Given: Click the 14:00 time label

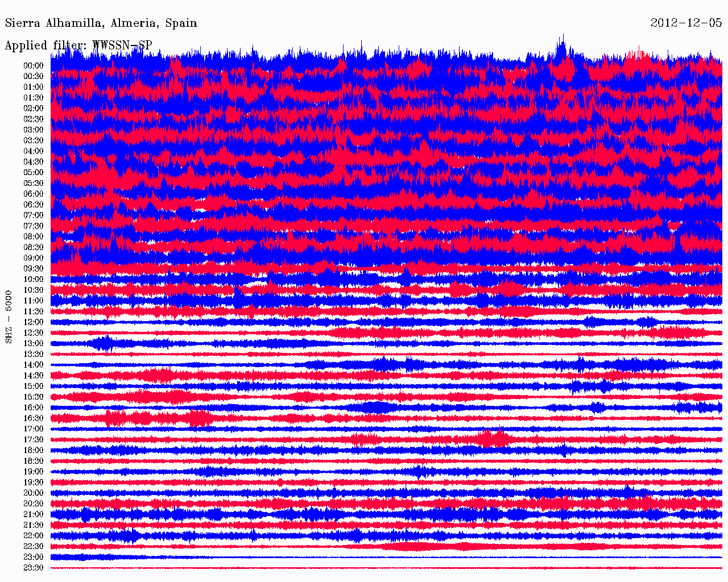Looking at the screenshot, I should [34, 365].
